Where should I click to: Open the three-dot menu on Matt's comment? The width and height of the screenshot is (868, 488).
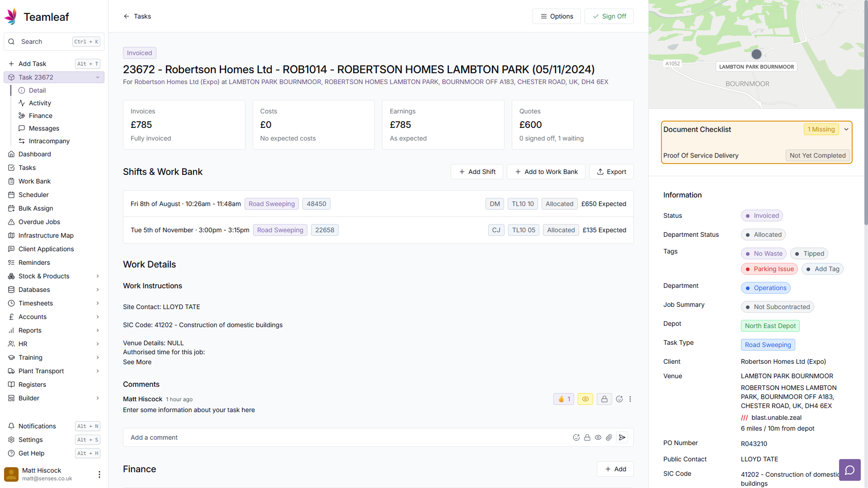click(x=630, y=399)
